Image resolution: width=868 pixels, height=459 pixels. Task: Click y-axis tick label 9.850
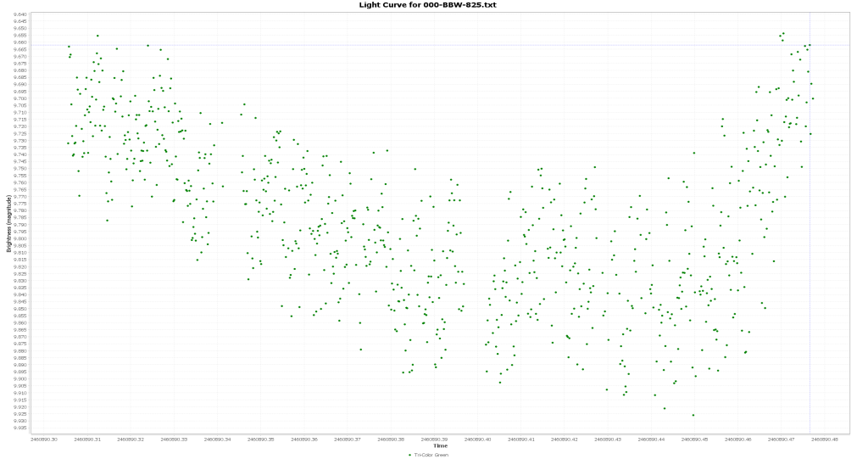[19, 309]
